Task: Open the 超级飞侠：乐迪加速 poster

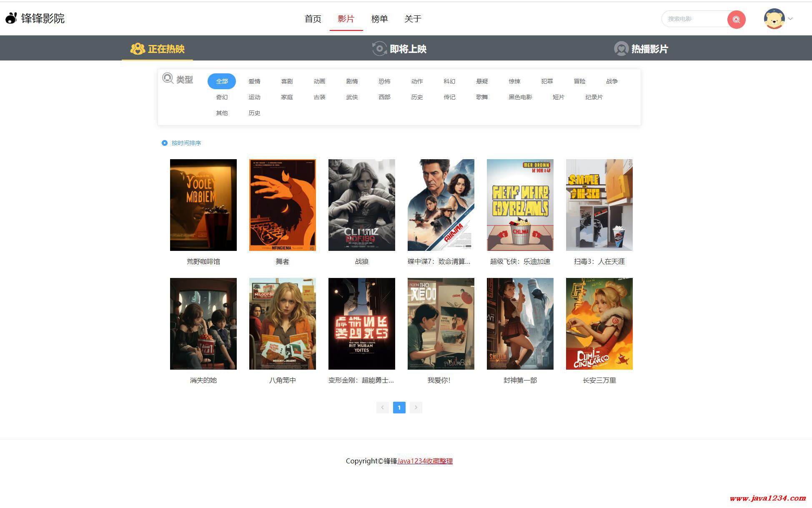Action: pos(520,205)
